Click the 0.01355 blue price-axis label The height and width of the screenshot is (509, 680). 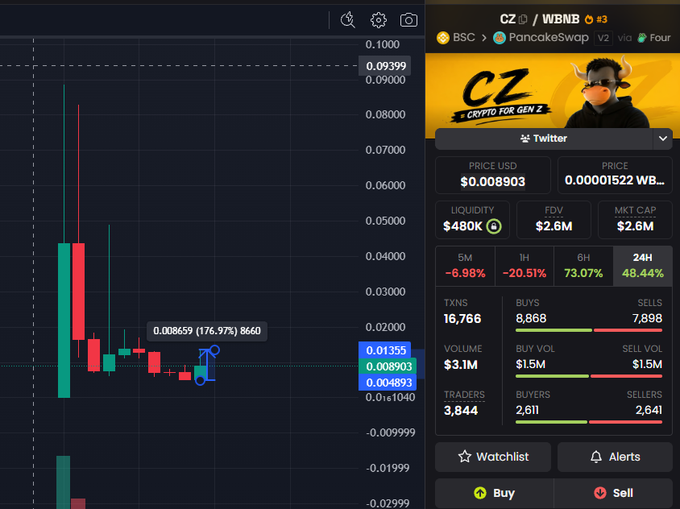(386, 350)
